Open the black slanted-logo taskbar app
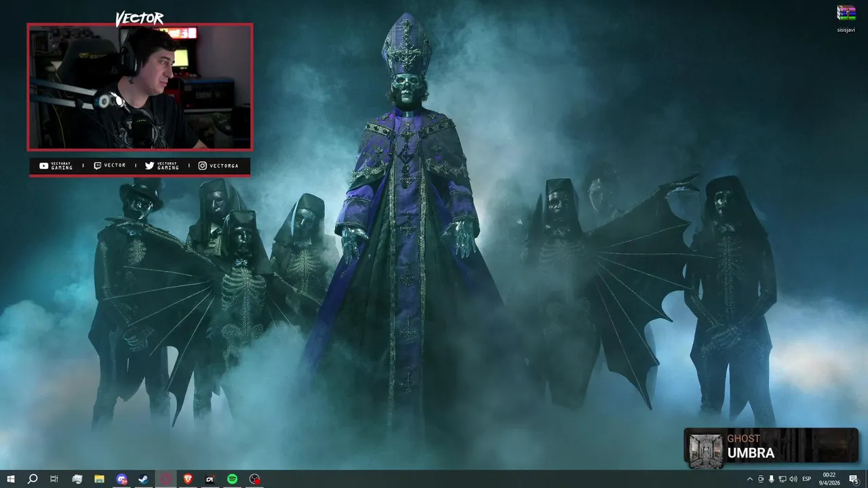The image size is (868, 488). coord(210,479)
